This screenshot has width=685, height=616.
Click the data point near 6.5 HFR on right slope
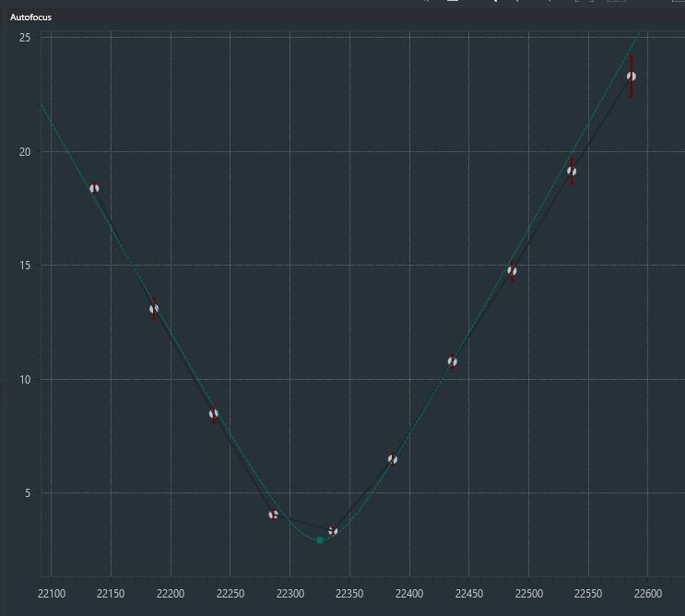point(393,459)
